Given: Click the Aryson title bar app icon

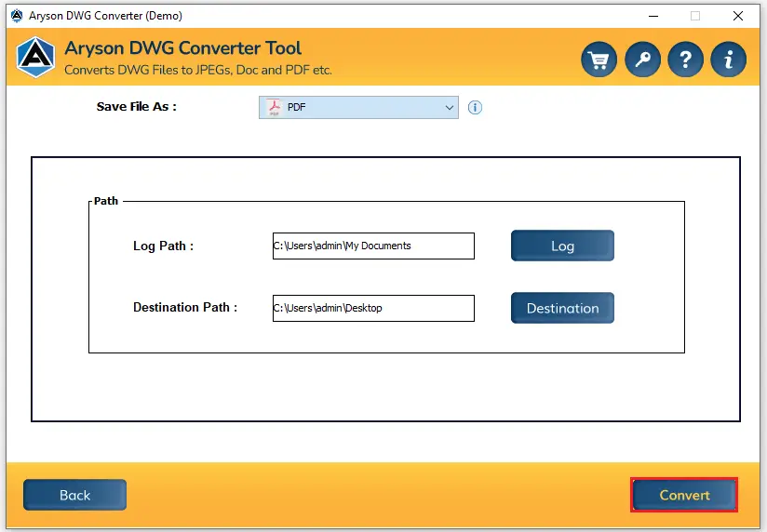Looking at the screenshot, I should click(x=17, y=16).
